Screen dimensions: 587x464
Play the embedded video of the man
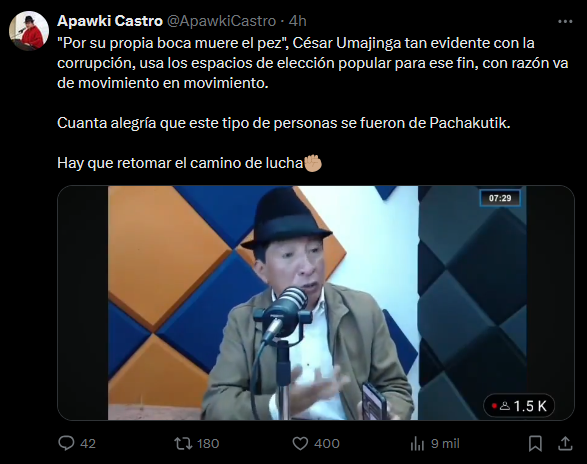(x=316, y=303)
